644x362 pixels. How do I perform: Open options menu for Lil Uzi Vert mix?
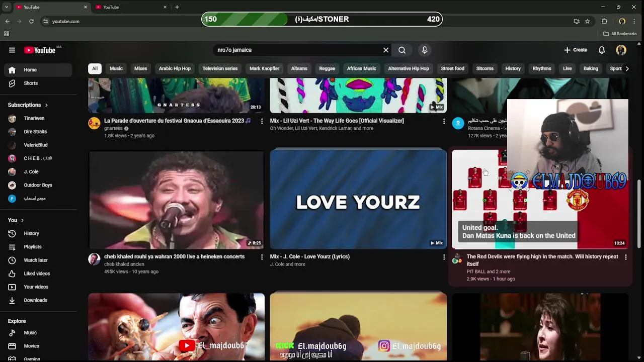pos(444,121)
